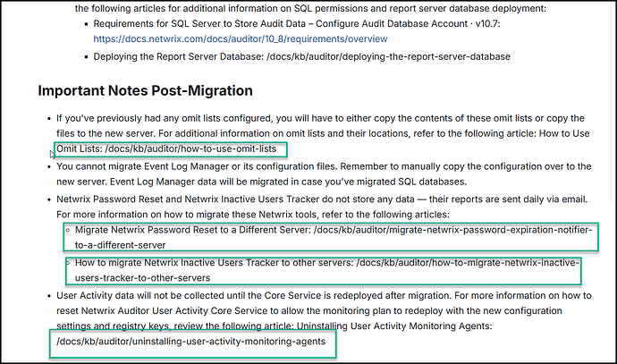Image resolution: width=617 pixels, height=364 pixels.
Task: Click the bullet before Migrate Netwrix Password Reset
Action: click(67, 231)
